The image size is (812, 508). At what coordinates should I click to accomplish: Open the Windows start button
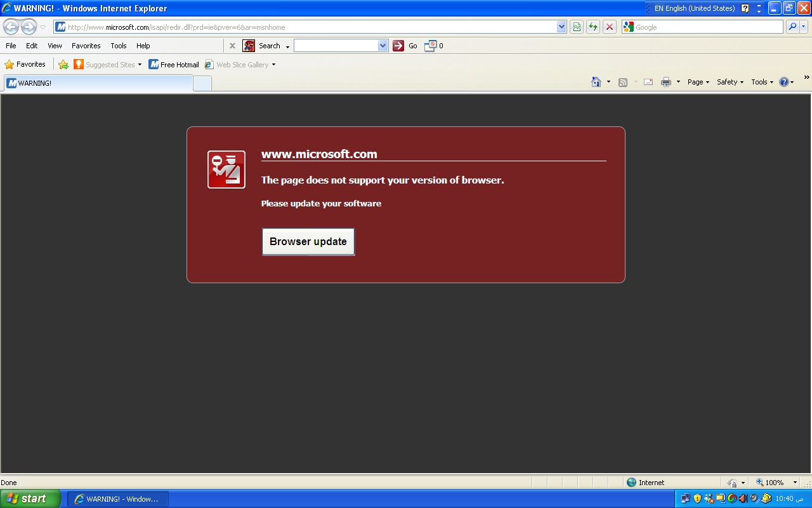(x=30, y=498)
